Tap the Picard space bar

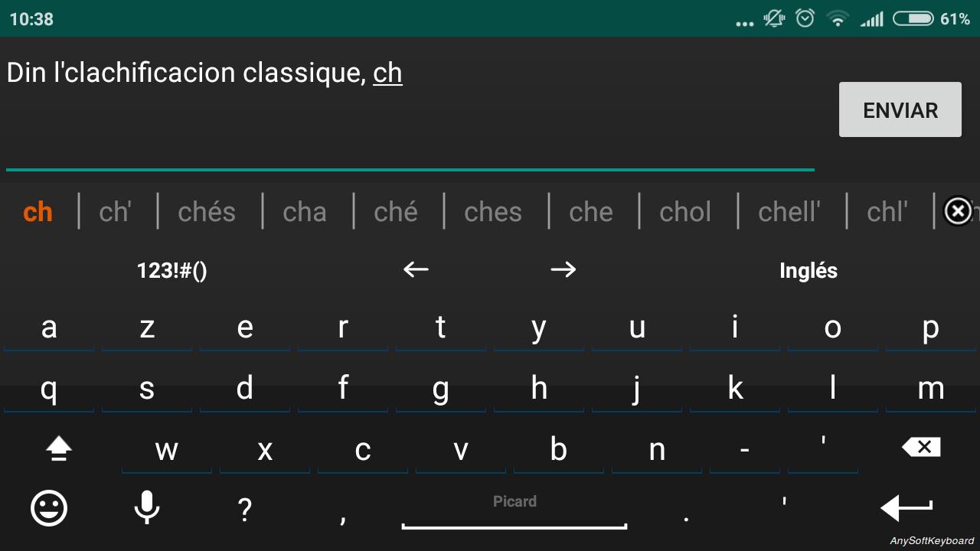tap(514, 510)
